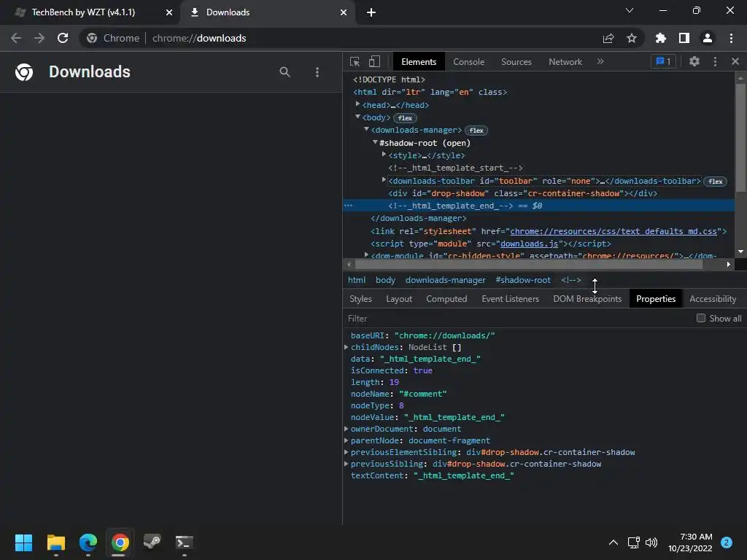The height and width of the screenshot is (560, 747).
Task: Select html in the breadcrumb bar
Action: pyautogui.click(x=356, y=280)
